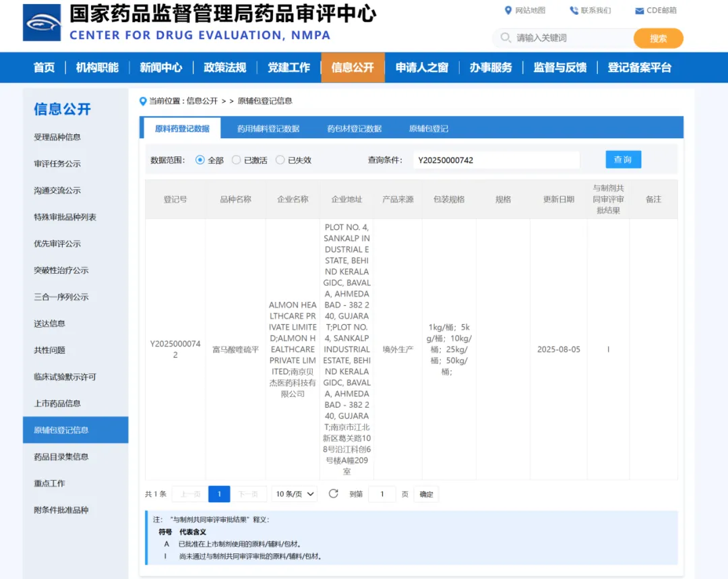Open the site map pin icon

click(508, 10)
